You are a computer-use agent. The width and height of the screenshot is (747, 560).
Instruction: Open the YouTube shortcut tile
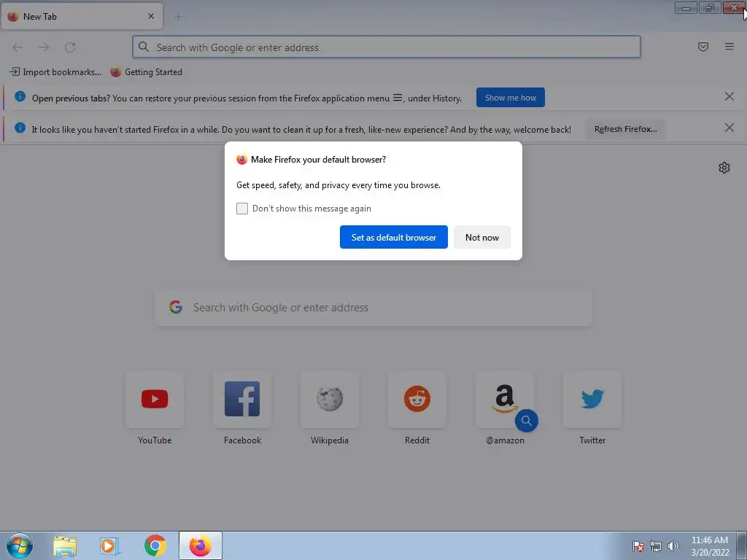coord(155,399)
